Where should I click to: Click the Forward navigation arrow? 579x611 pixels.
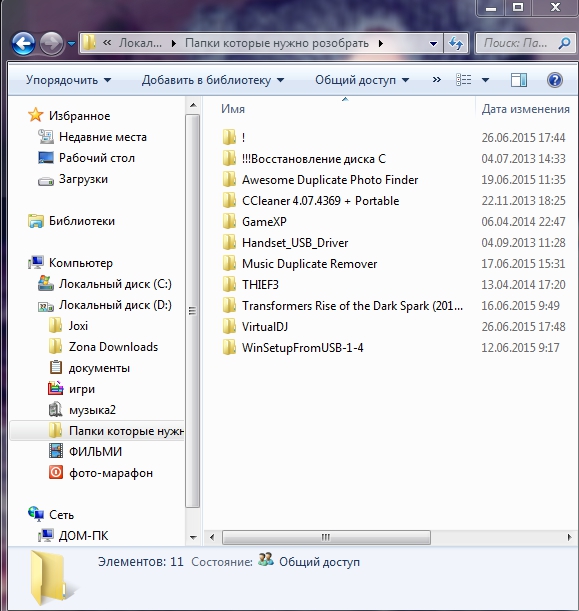[51, 43]
